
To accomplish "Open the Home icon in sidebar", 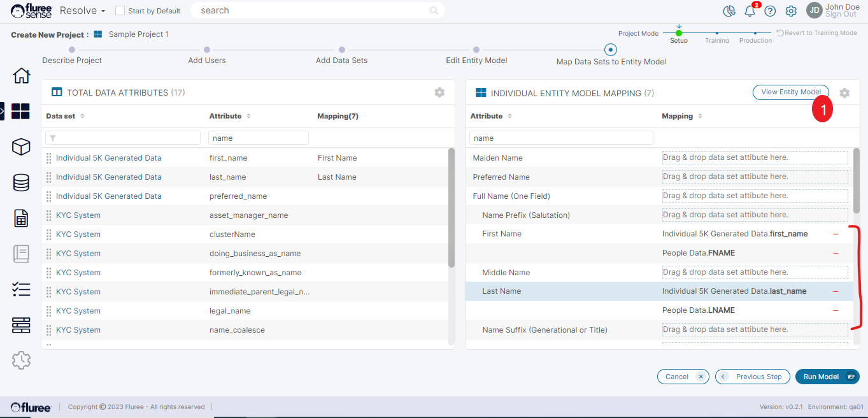I will (21, 75).
